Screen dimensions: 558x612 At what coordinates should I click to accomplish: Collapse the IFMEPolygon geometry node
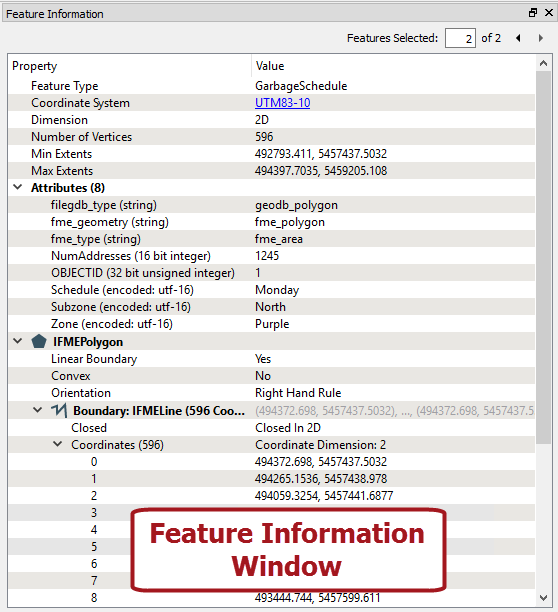[x=18, y=341]
